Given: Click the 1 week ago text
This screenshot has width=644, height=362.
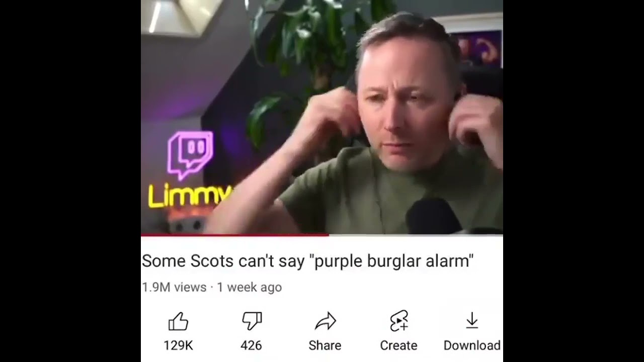Looking at the screenshot, I should point(250,287).
